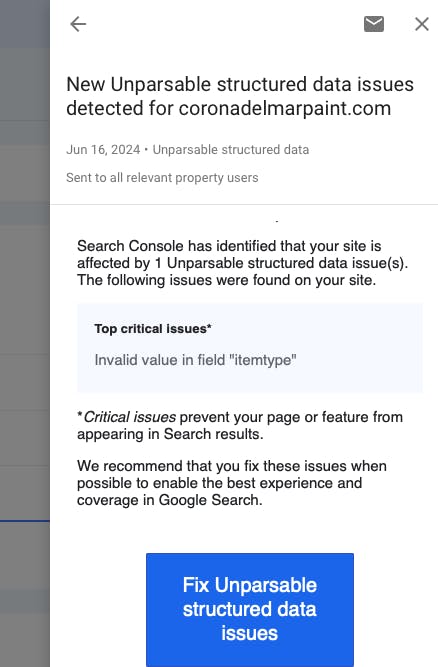Click the italic Critical issues footnote text
This screenshot has width=438, height=667.
tap(130, 417)
